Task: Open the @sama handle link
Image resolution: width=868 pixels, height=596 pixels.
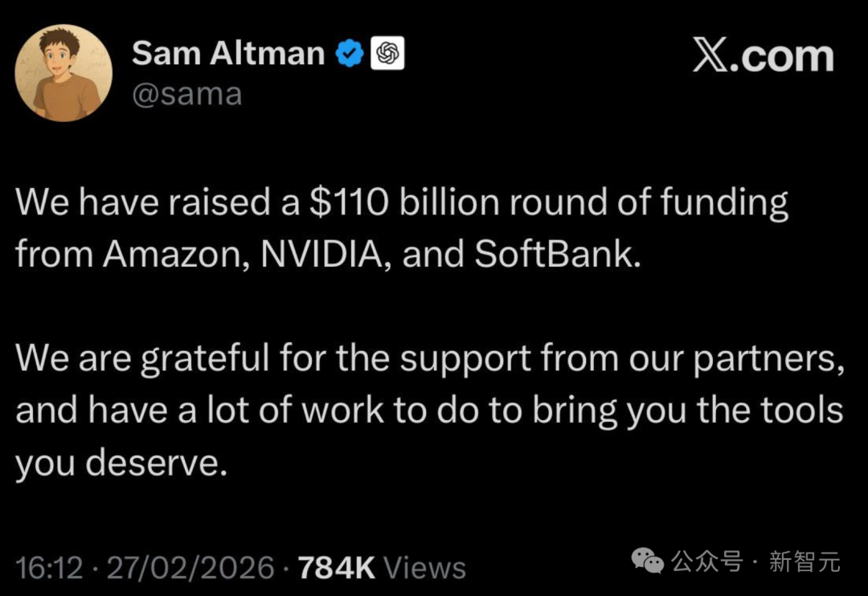Action: click(186, 94)
